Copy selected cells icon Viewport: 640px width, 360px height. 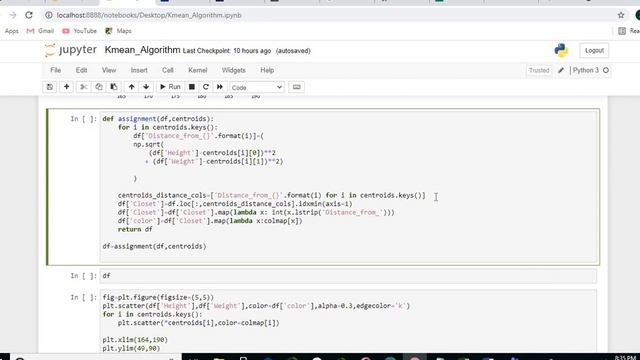click(x=99, y=87)
